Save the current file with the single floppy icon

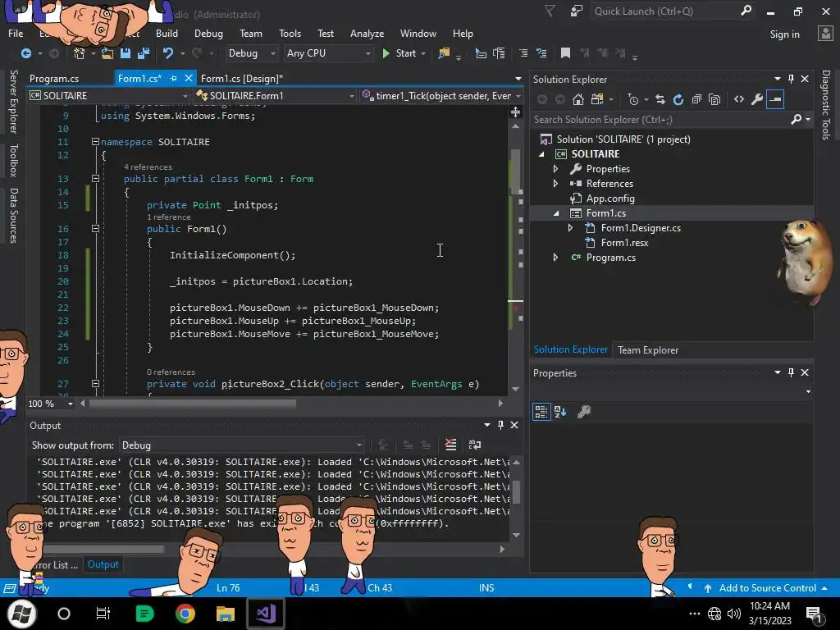[x=126, y=53]
